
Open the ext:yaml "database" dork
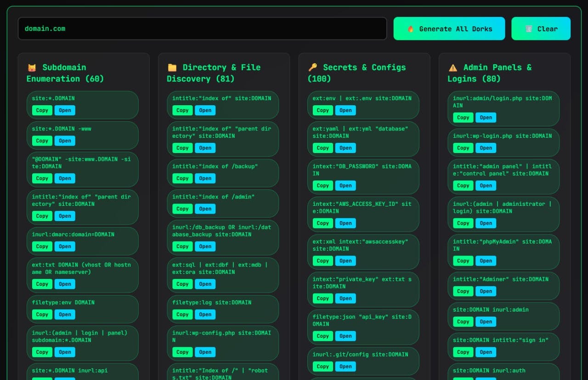click(345, 148)
